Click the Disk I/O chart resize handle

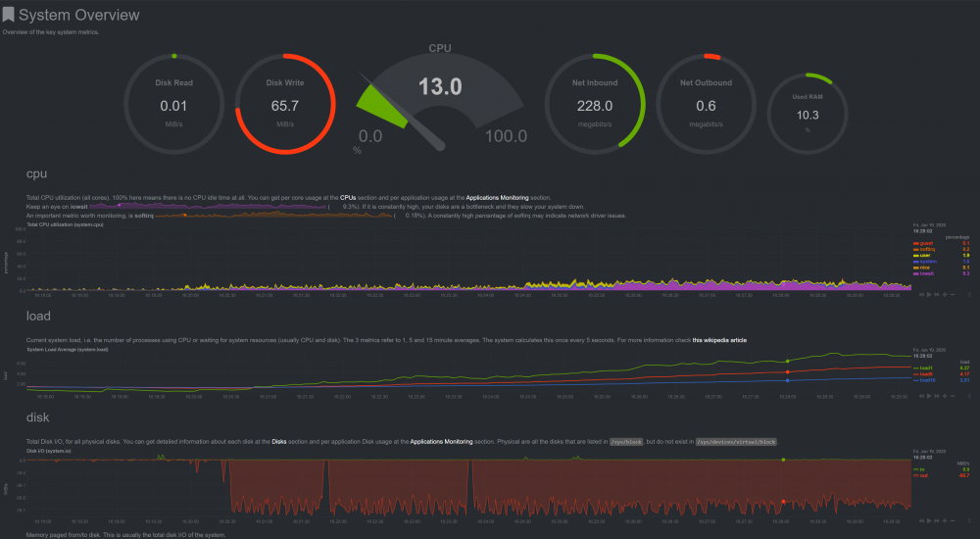pyautogui.click(x=969, y=520)
